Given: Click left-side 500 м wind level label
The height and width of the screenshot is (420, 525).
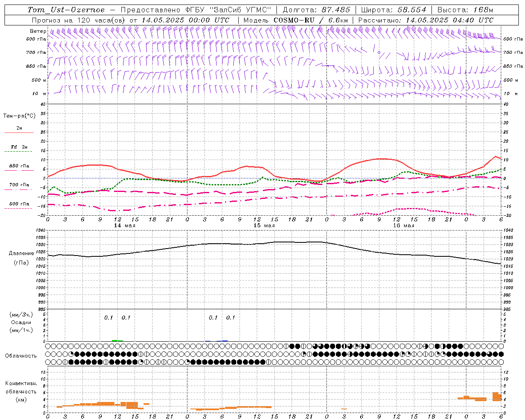Looking at the screenshot, I should [39, 80].
